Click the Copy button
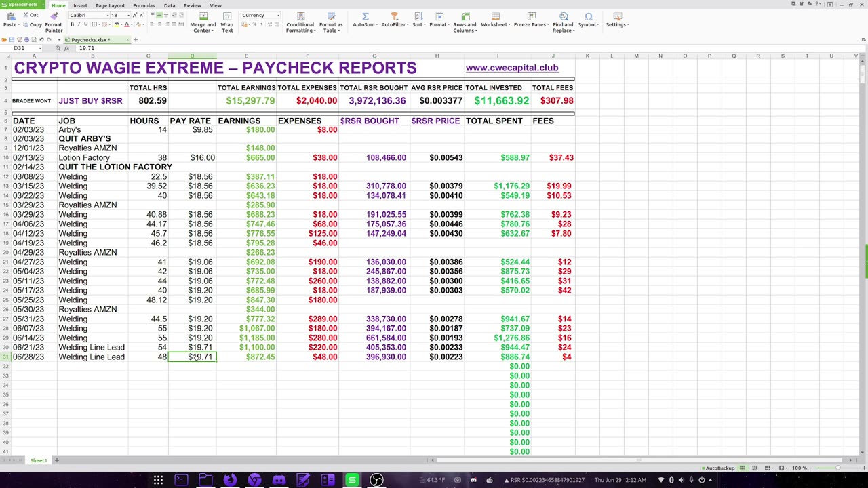This screenshot has height=488, width=868. pos(33,24)
